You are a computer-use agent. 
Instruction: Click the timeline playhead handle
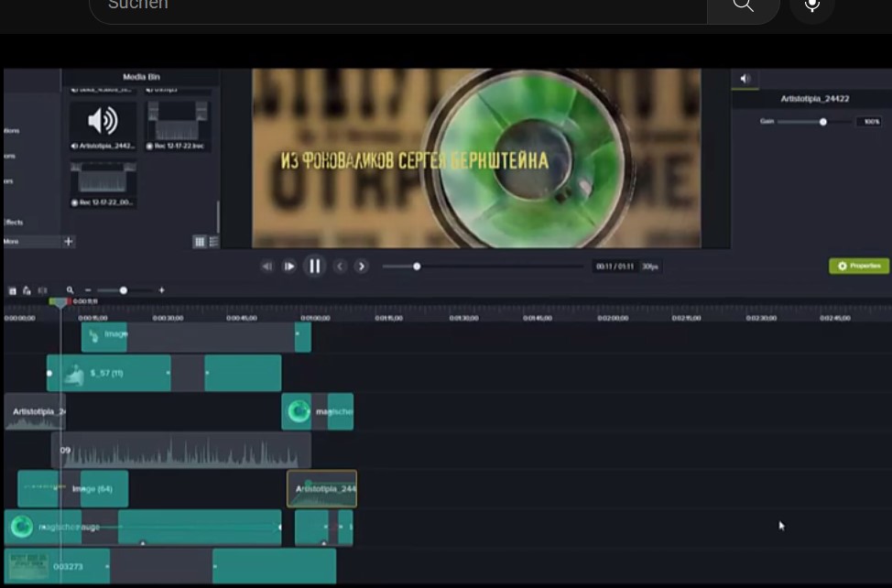click(60, 302)
